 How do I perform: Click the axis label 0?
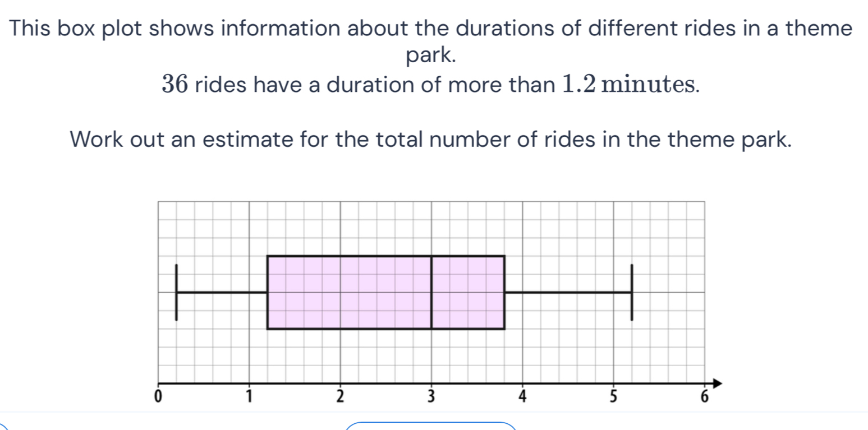pyautogui.click(x=158, y=397)
